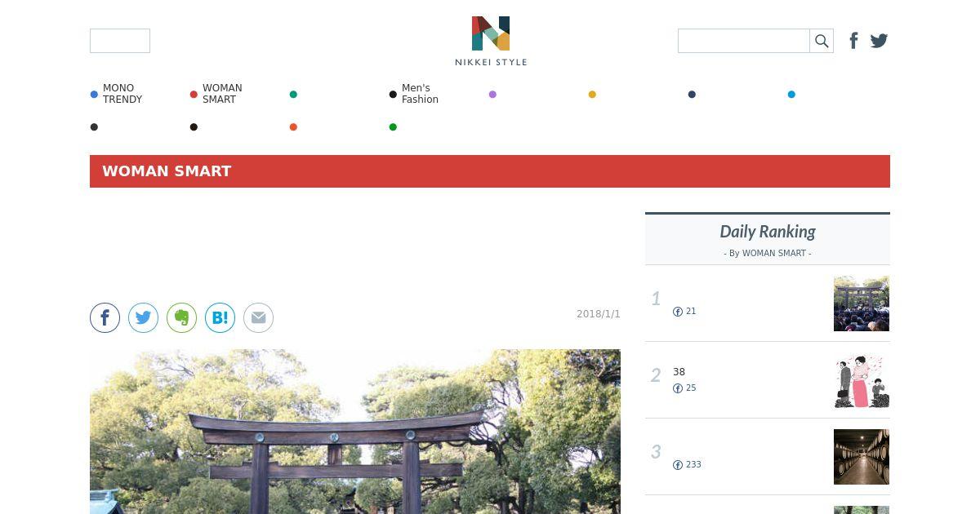Click the search magnifier button
The width and height of the screenshot is (980, 514).
tap(822, 41)
